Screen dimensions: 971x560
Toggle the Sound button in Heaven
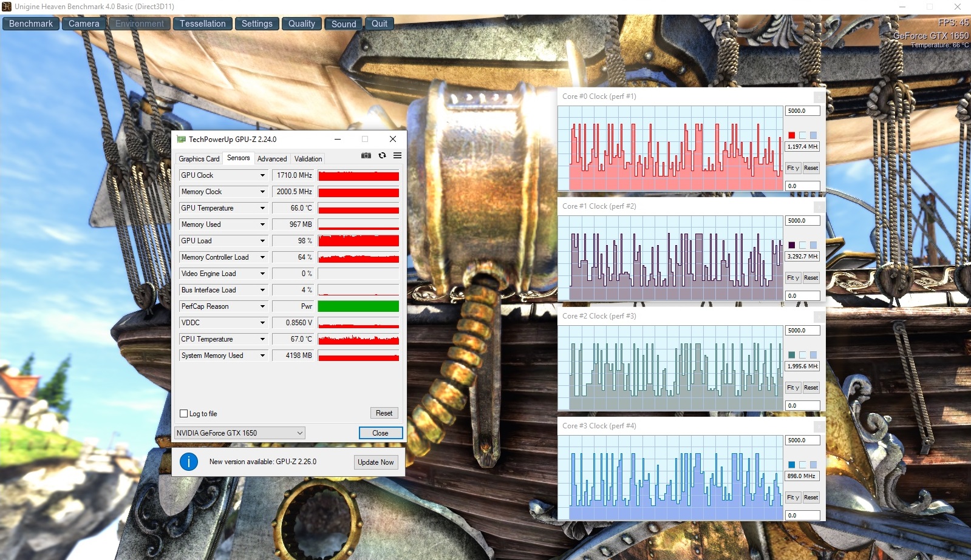coord(344,24)
